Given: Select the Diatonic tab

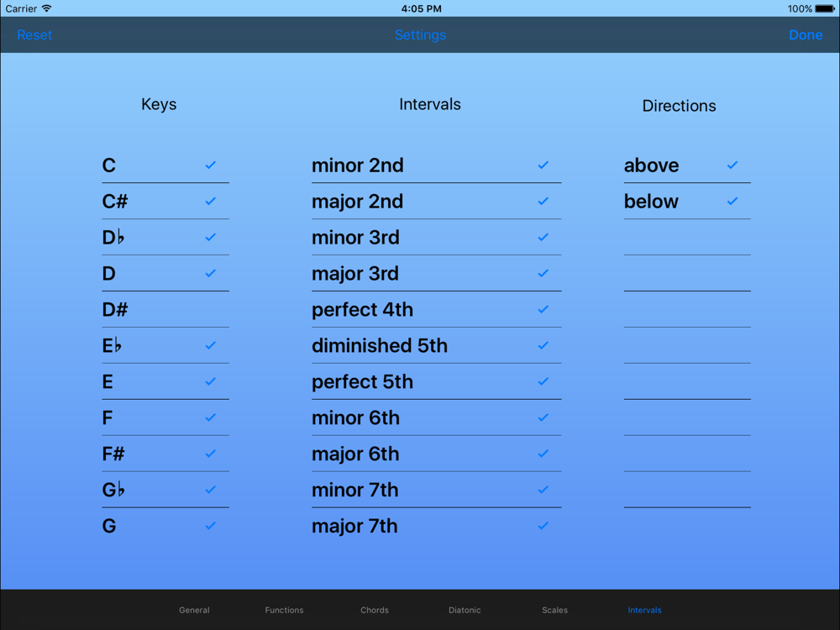Looking at the screenshot, I should coord(465,610).
